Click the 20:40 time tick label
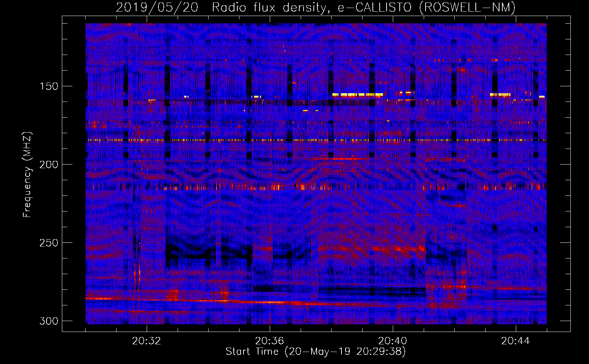This screenshot has width=589, height=364. [393, 341]
